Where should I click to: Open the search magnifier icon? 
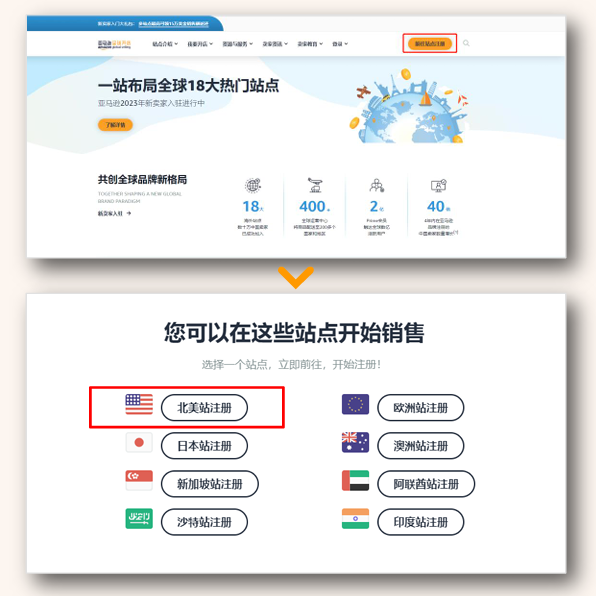pos(466,43)
